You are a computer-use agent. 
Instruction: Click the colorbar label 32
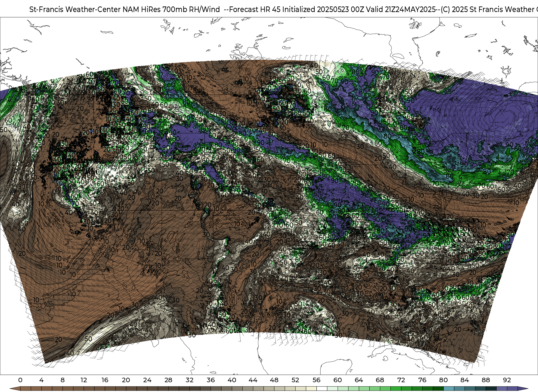(189, 380)
